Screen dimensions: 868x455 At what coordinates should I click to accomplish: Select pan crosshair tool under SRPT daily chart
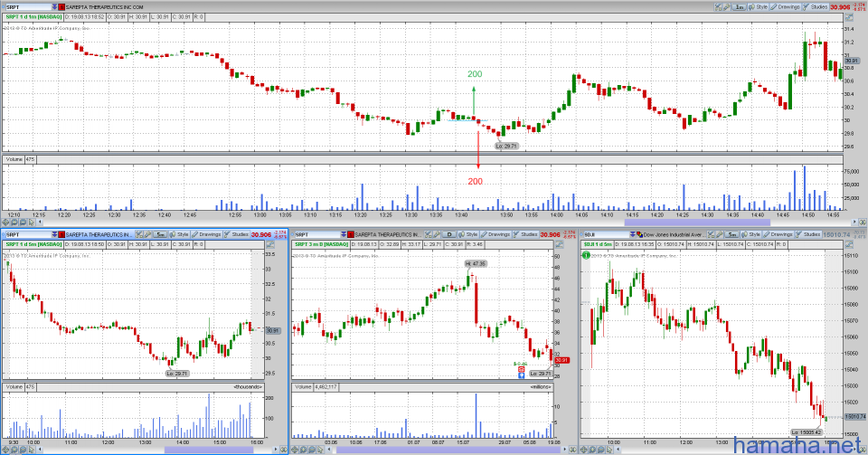[295, 450]
